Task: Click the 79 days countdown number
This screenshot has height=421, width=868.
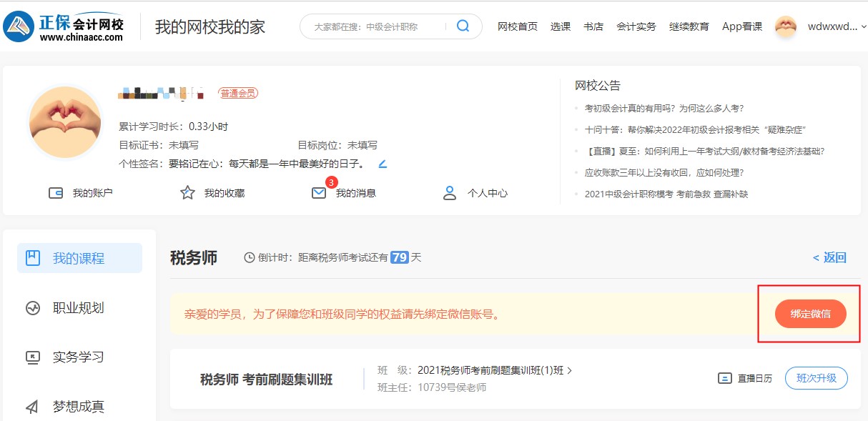Action: coord(400,257)
